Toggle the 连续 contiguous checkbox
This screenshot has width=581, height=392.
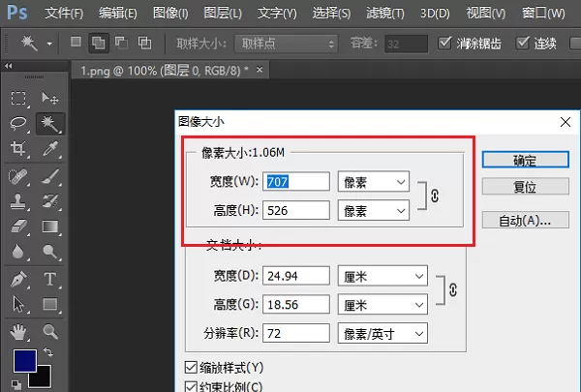(523, 43)
